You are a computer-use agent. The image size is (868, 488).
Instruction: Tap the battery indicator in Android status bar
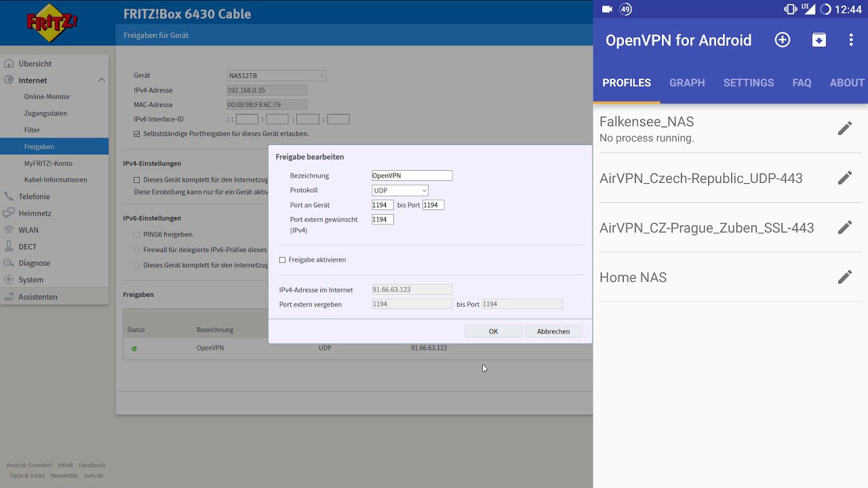pyautogui.click(x=825, y=9)
